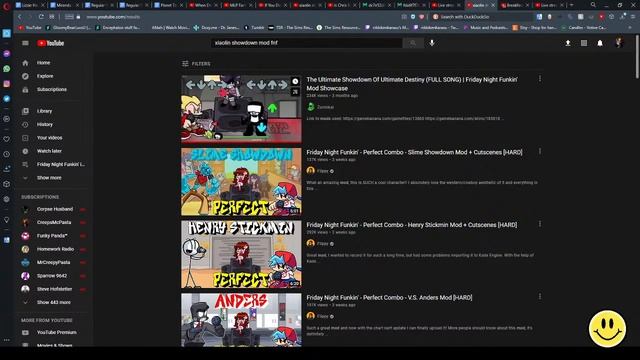The image size is (640, 360).
Task: Open channel avatar under Ultimate Showdown video
Action: [x=311, y=107]
